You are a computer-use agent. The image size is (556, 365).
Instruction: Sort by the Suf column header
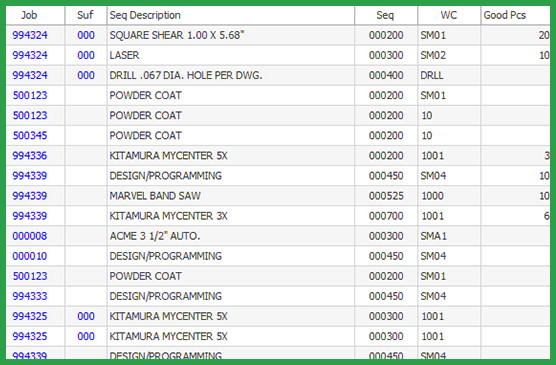[x=86, y=15]
